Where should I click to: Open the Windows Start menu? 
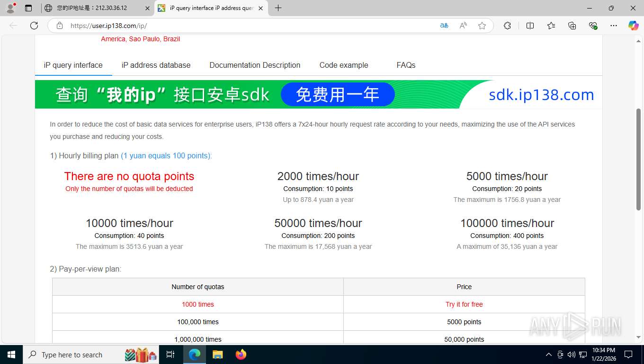coord(11,355)
